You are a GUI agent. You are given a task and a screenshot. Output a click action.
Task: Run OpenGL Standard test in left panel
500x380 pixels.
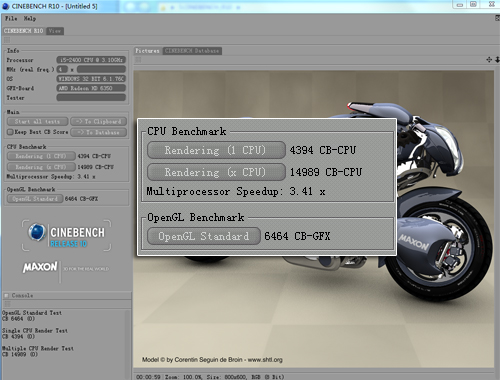tap(35, 199)
